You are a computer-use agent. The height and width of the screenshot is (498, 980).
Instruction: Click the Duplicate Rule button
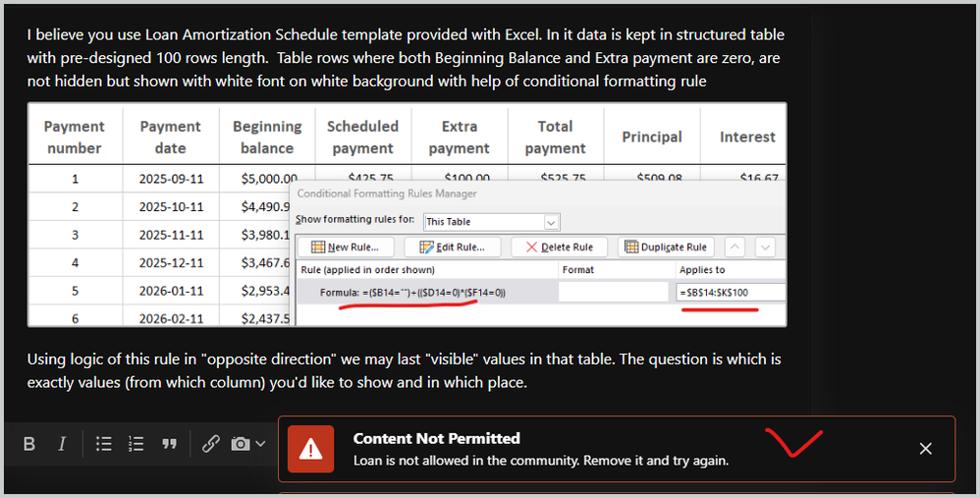(666, 247)
